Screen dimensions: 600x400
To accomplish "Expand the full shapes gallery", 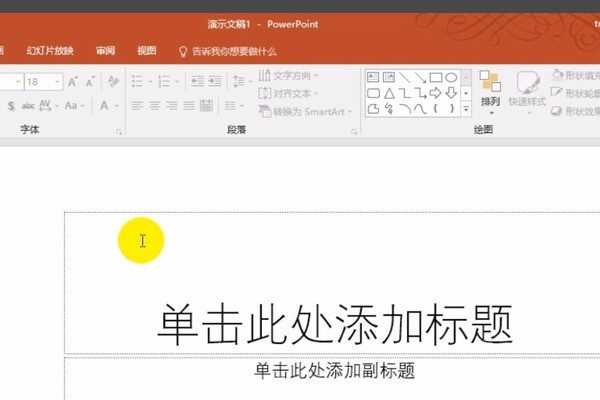I will tap(466, 109).
